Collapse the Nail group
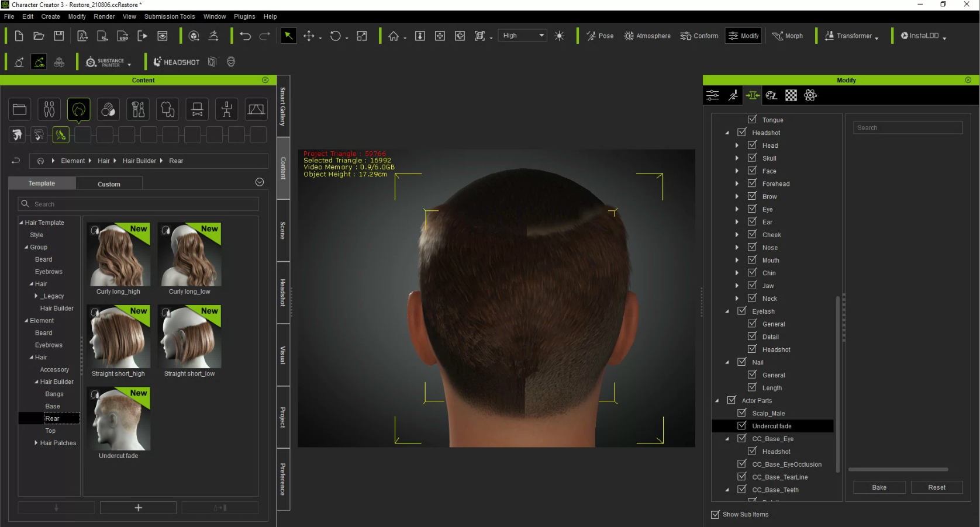 [x=727, y=362]
